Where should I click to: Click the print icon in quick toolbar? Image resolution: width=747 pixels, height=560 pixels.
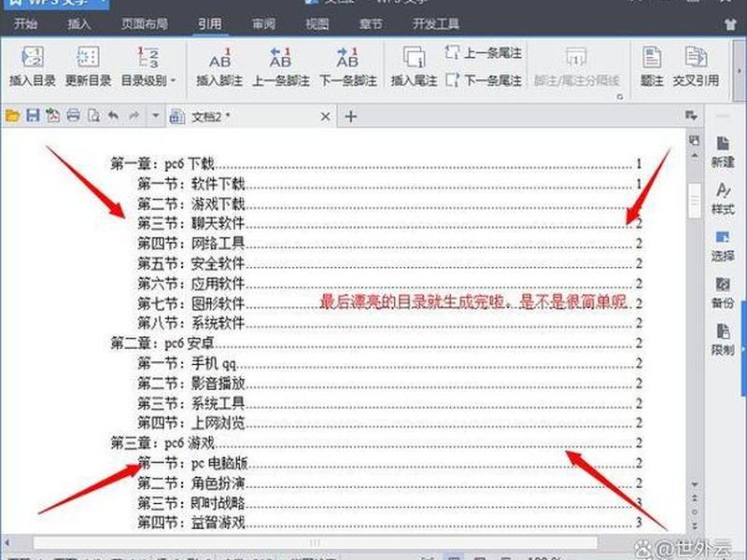point(73,116)
